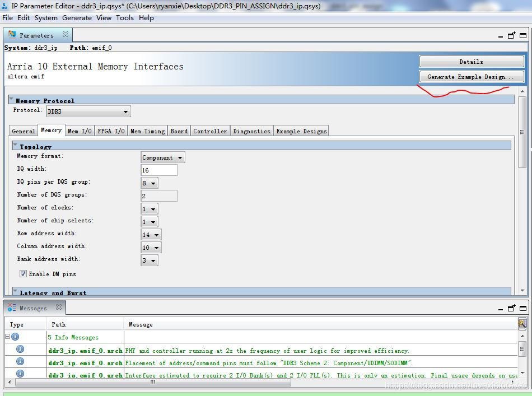Open the Number of chip selects dropdown
This screenshot has height=396, width=532.
tap(150, 222)
